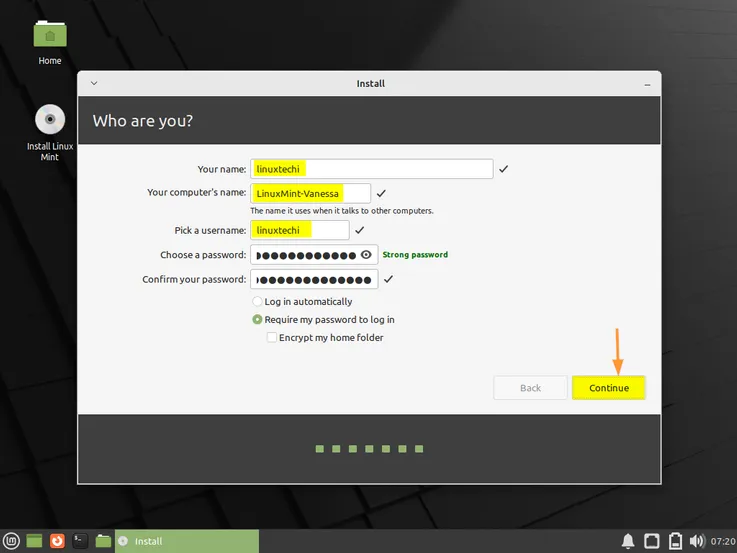Click the Your name label
This screenshot has width=737, height=553.
(x=221, y=169)
